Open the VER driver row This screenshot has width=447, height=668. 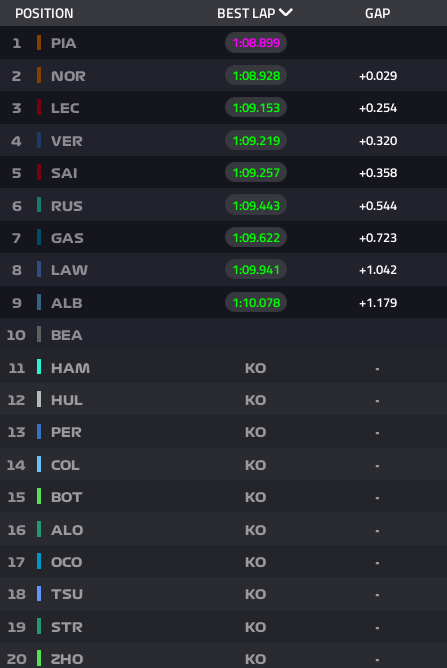coord(223,140)
